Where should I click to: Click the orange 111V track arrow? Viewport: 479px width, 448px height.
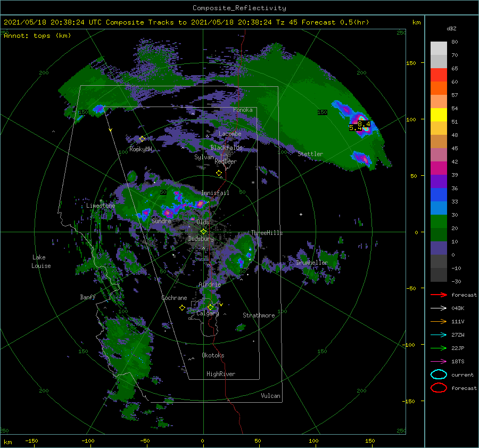coord(439,321)
